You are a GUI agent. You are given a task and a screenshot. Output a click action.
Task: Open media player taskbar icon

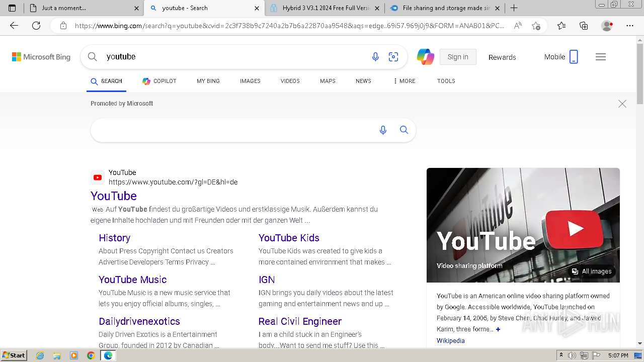(x=74, y=355)
